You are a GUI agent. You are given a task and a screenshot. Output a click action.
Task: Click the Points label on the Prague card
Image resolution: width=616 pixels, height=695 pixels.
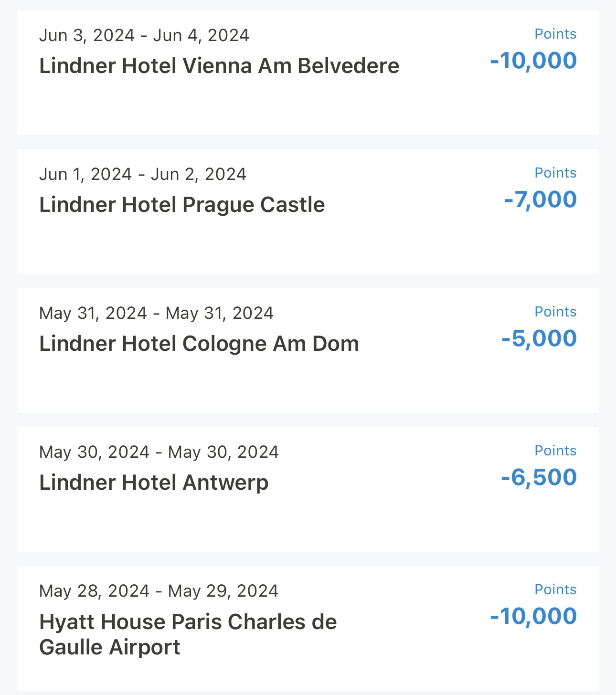click(555, 173)
